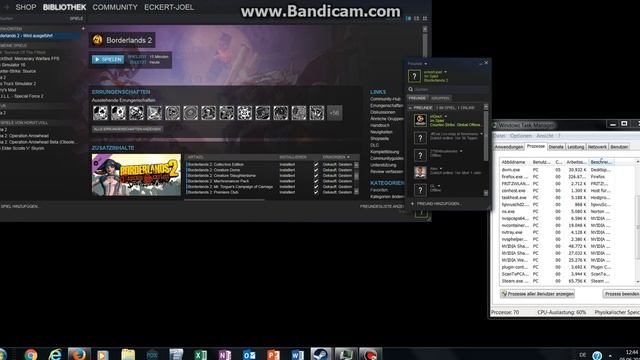The height and width of the screenshot is (360, 640).
Task: Toggle the Borderlands 2: Creature Dome DLC checkbox
Action: (x=316, y=170)
